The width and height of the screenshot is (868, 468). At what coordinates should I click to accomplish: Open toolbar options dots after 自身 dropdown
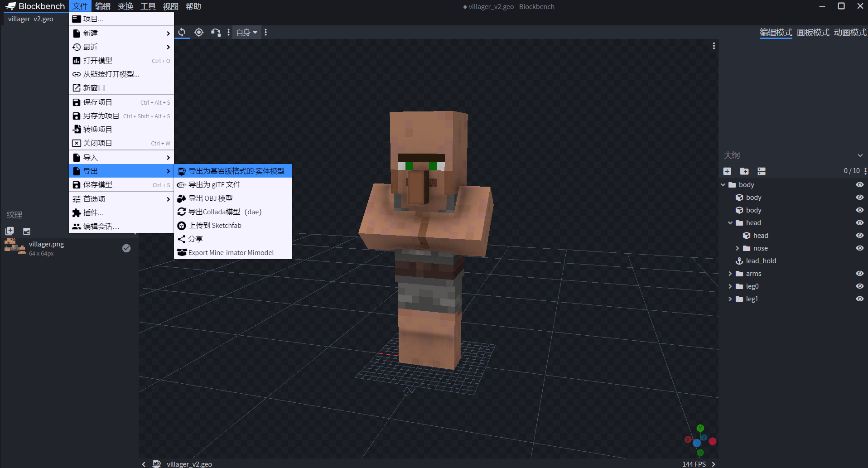(x=265, y=32)
